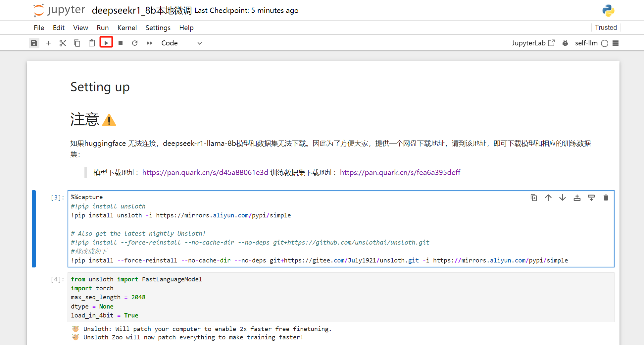Insert a new cell below with plus icon
The image size is (644, 345).
48,43
